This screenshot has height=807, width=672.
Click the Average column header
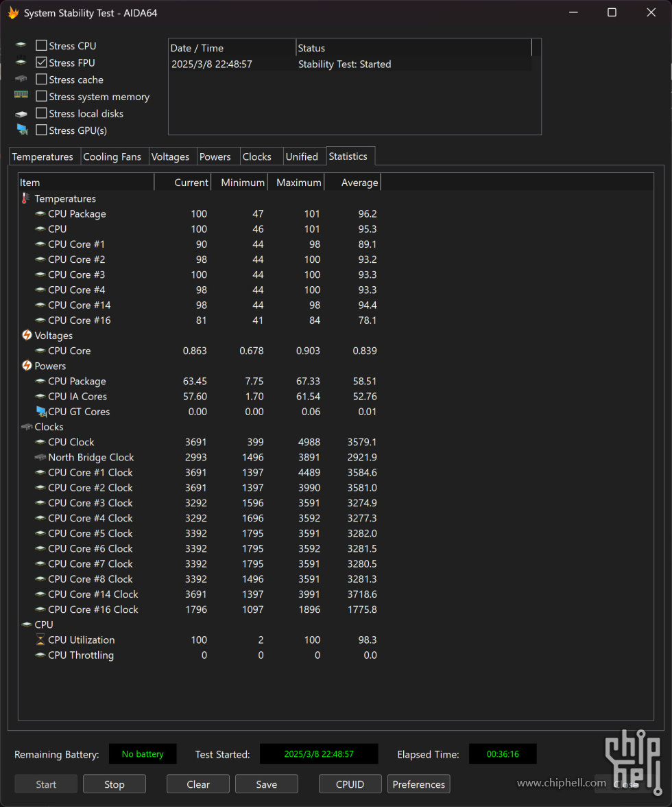click(x=352, y=183)
